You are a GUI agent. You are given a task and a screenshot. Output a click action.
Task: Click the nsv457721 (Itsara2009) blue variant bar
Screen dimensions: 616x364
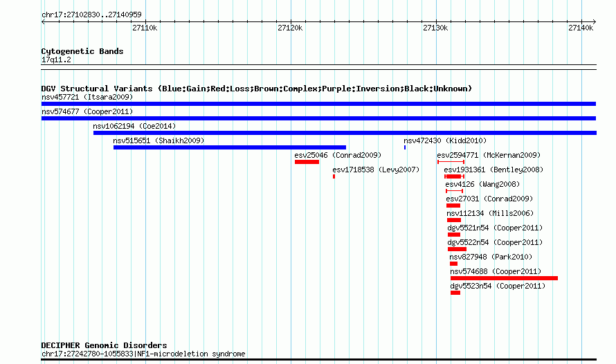[318, 104]
